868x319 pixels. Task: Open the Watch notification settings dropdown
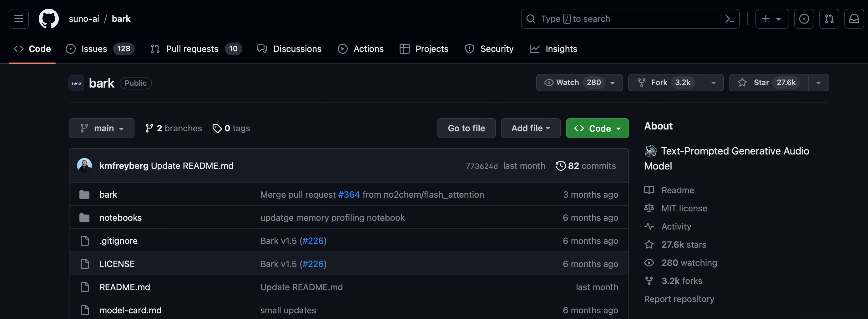(579, 83)
